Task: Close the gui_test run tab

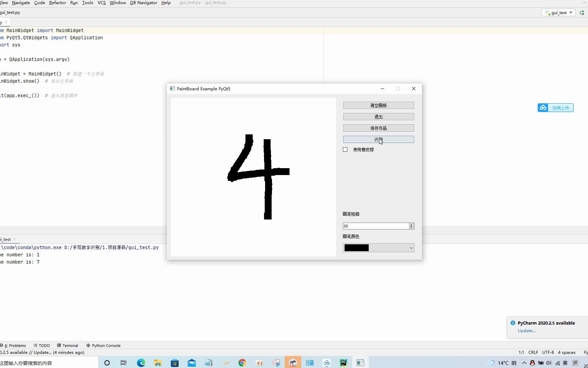Action: click(x=14, y=239)
